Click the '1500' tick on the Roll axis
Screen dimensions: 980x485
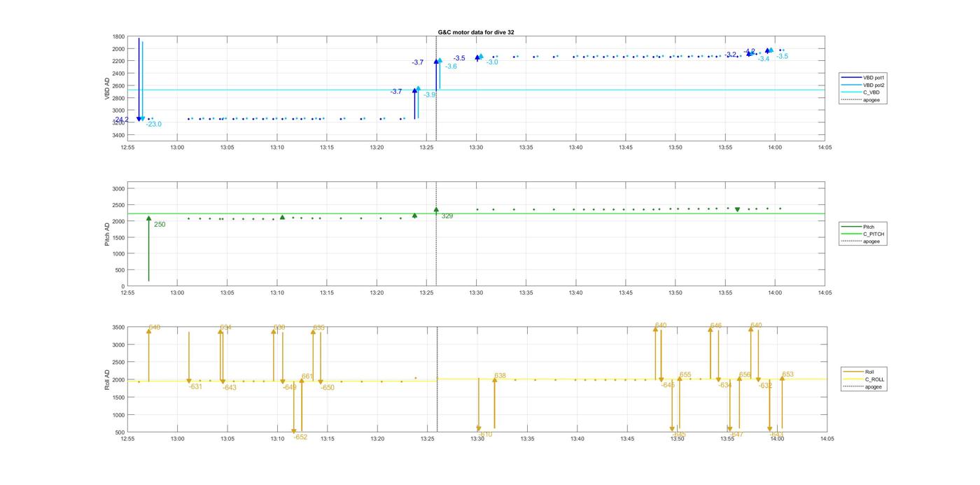pos(118,398)
